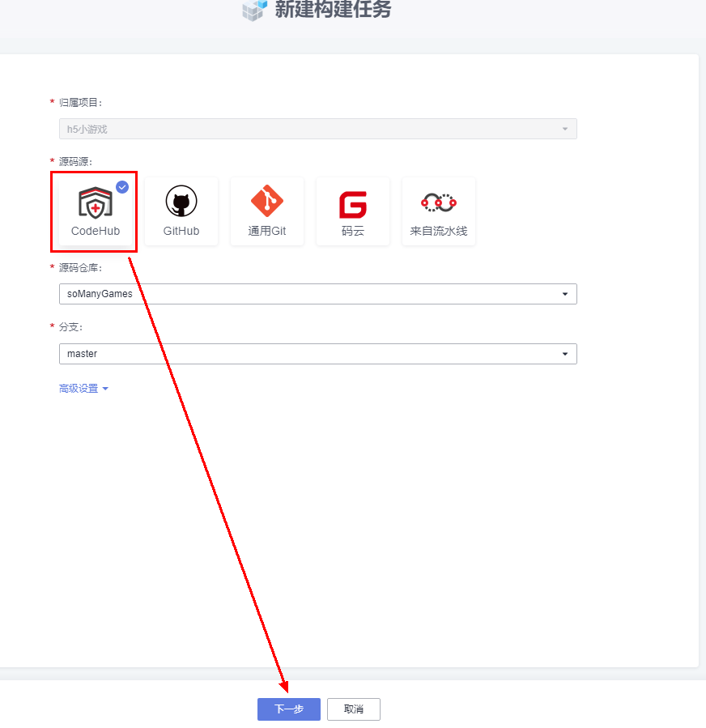Screen dimensions: 706x728
Task: Click the 归属项目 field label
Action: [80, 103]
